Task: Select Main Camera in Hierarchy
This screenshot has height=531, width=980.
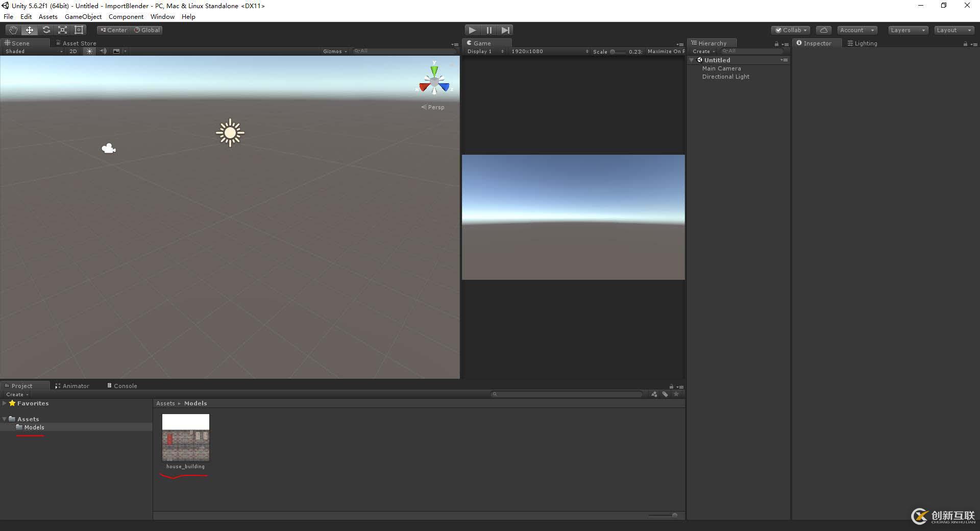Action: pyautogui.click(x=721, y=68)
